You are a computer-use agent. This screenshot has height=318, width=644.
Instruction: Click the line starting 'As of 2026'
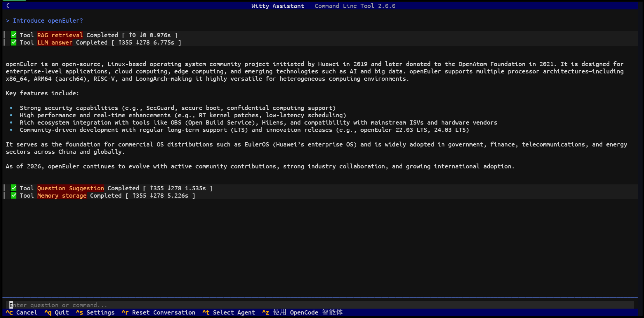[x=260, y=166]
